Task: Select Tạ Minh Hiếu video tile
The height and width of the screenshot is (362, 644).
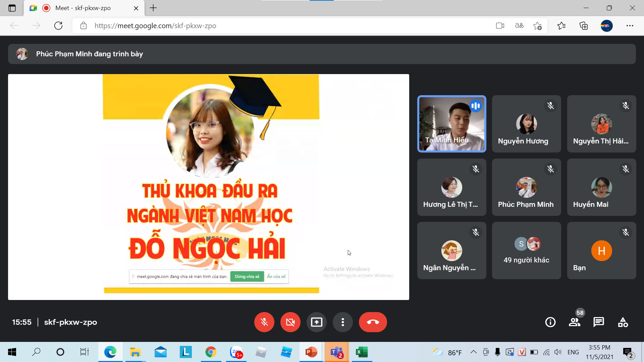Action: point(451,124)
